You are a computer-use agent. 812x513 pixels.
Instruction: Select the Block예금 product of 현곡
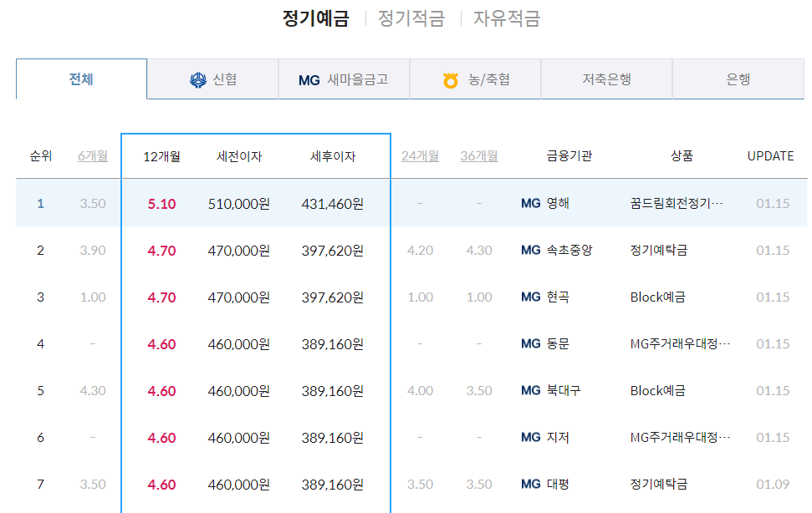[657, 296]
